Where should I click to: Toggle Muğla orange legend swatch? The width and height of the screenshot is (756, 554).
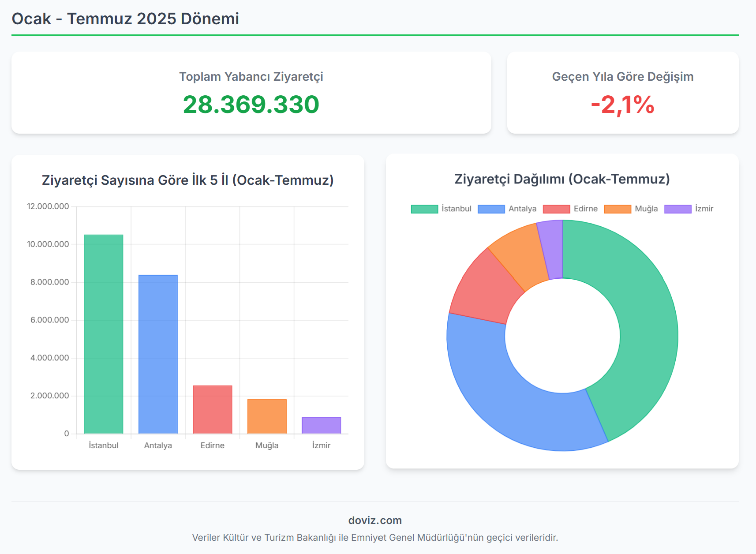pyautogui.click(x=618, y=209)
